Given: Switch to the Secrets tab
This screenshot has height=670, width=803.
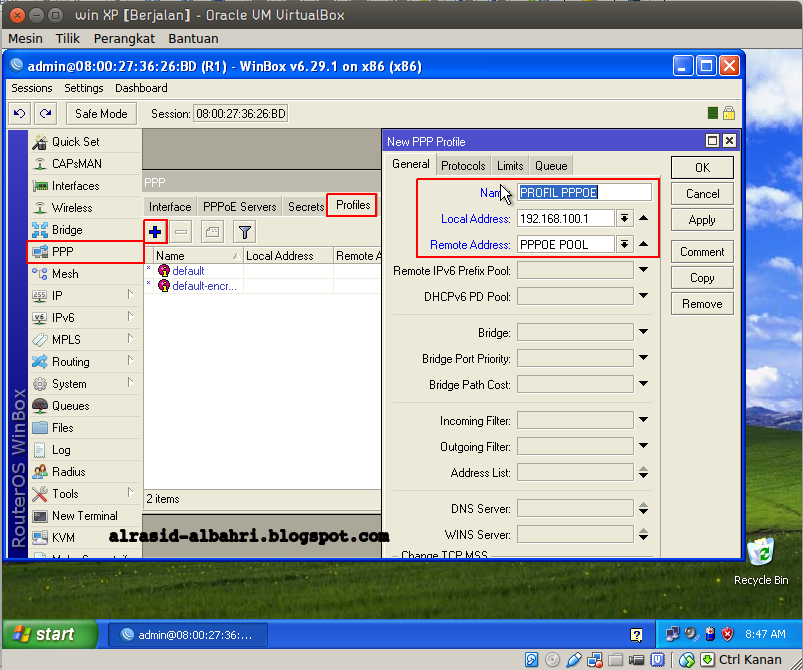Looking at the screenshot, I should 306,207.
